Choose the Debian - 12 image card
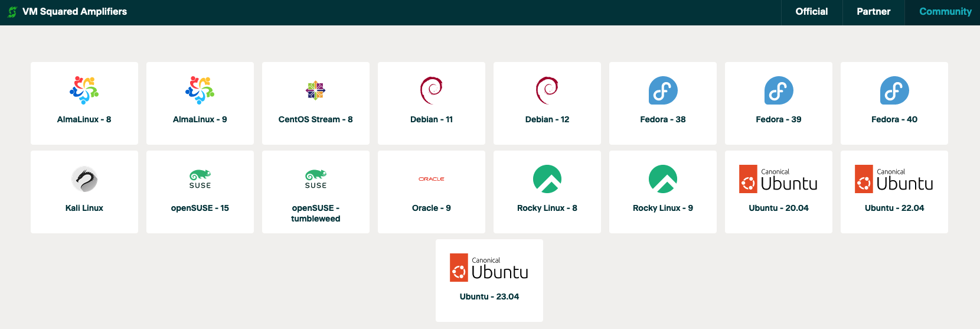This screenshot has width=980, height=329. [547, 103]
